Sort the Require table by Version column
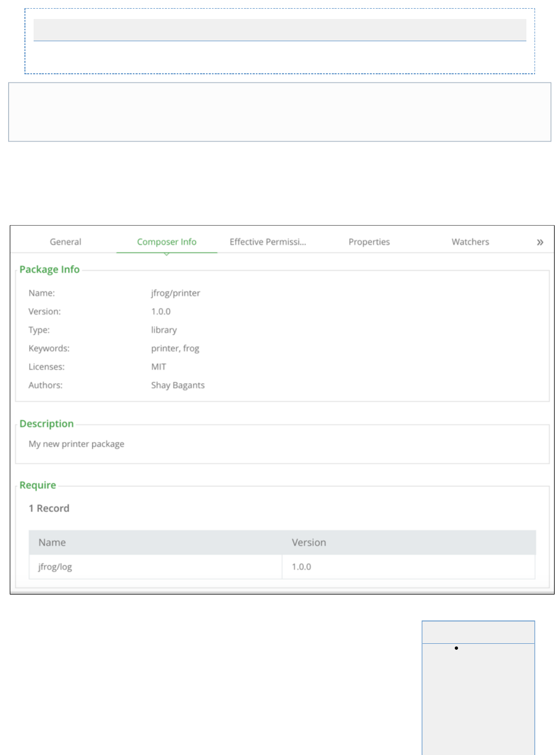 click(309, 542)
